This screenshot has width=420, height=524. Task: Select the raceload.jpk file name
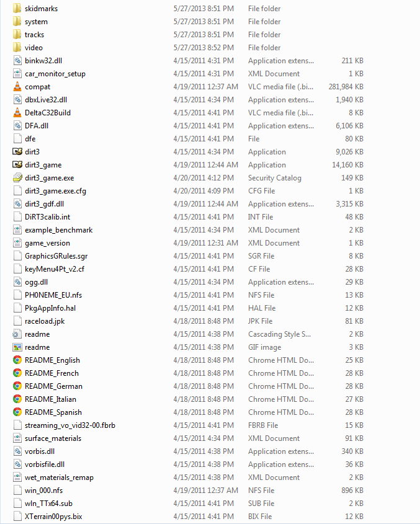45,321
